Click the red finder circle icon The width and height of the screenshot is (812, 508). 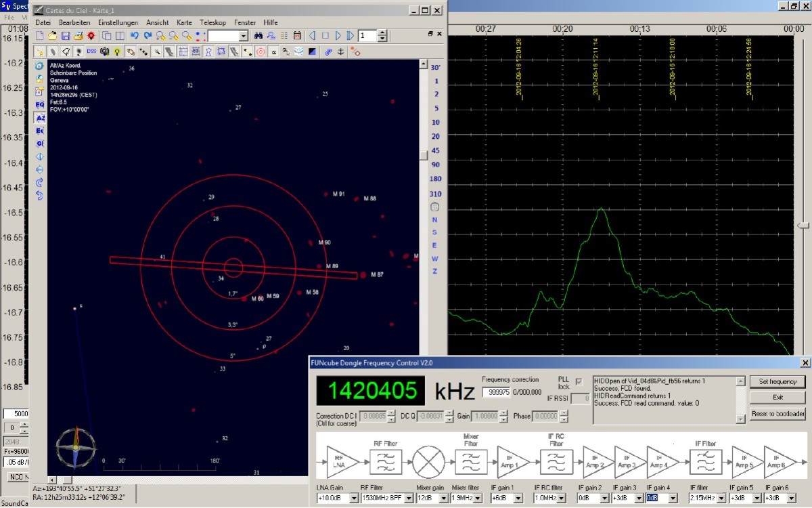pos(261,51)
